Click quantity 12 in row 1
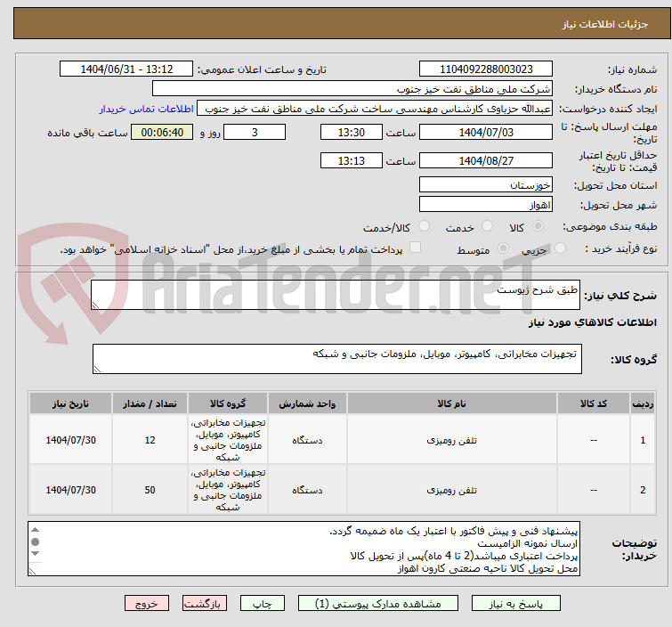This screenshot has width=672, height=627. click(150, 440)
